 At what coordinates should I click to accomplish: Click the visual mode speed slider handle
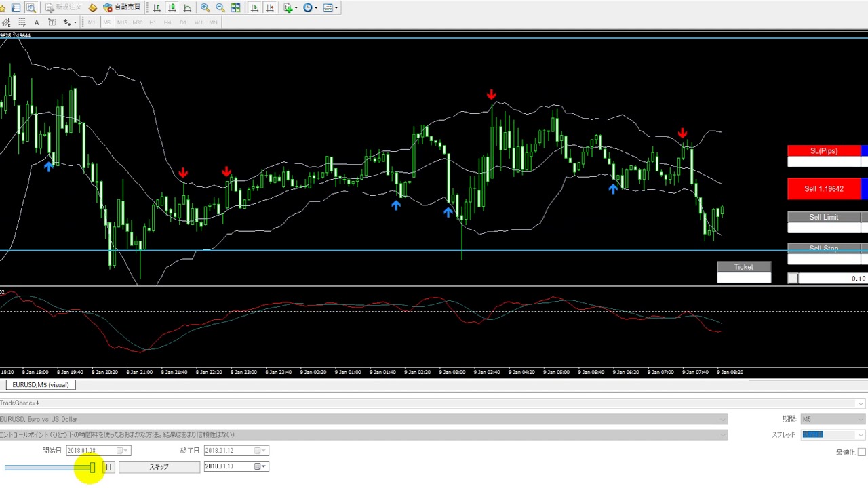click(92, 467)
